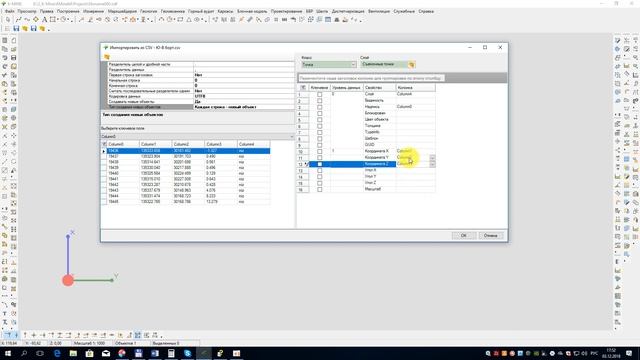The image size is (640, 360).
Task: Open the Маркшейдерия menu
Action: tap(122, 11)
